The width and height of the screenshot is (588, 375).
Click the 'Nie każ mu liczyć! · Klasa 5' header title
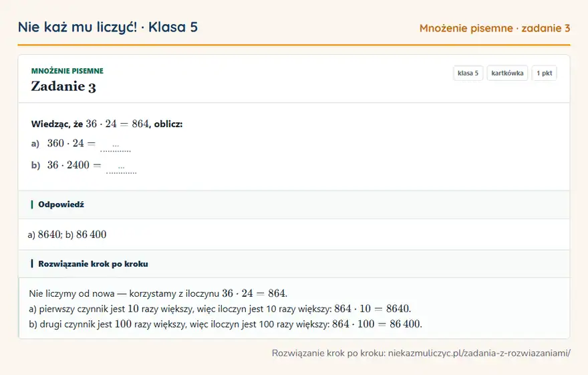[x=108, y=27]
